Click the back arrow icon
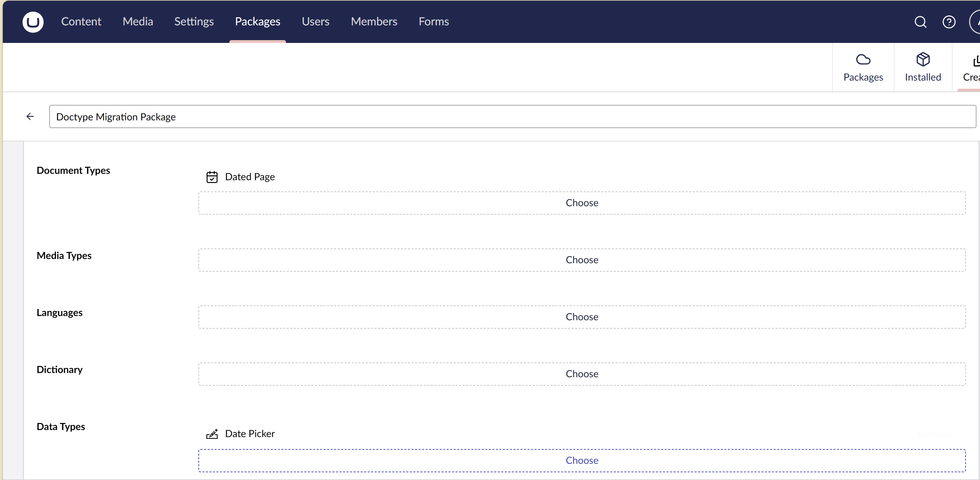 pyautogui.click(x=30, y=116)
